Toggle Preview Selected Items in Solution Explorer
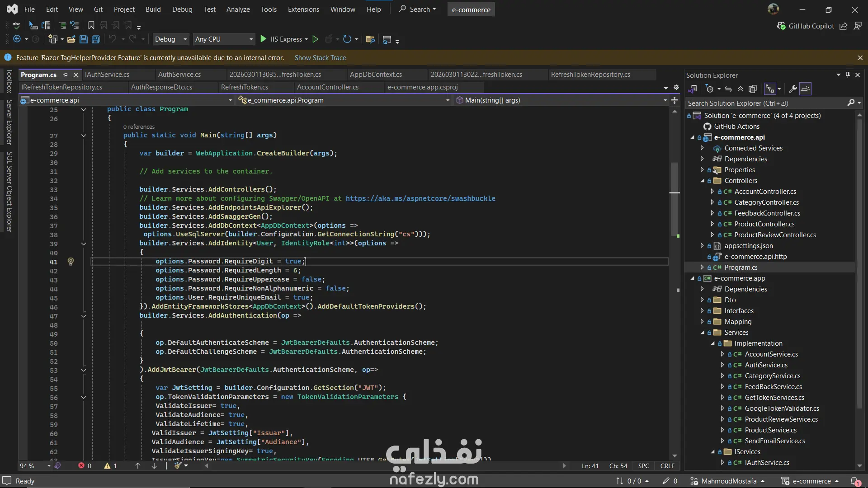Image resolution: width=868 pixels, height=488 pixels. (805, 89)
